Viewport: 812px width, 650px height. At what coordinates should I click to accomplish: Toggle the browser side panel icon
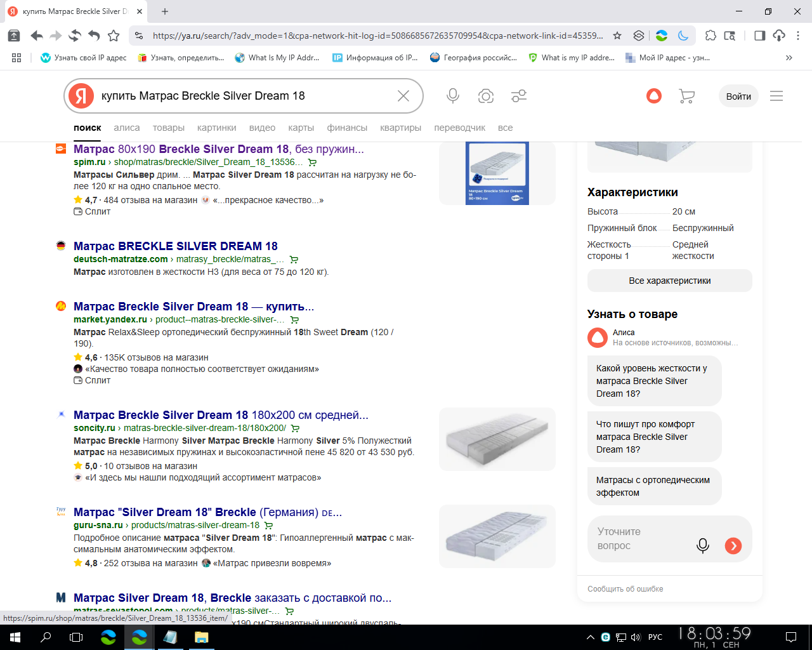coord(759,36)
